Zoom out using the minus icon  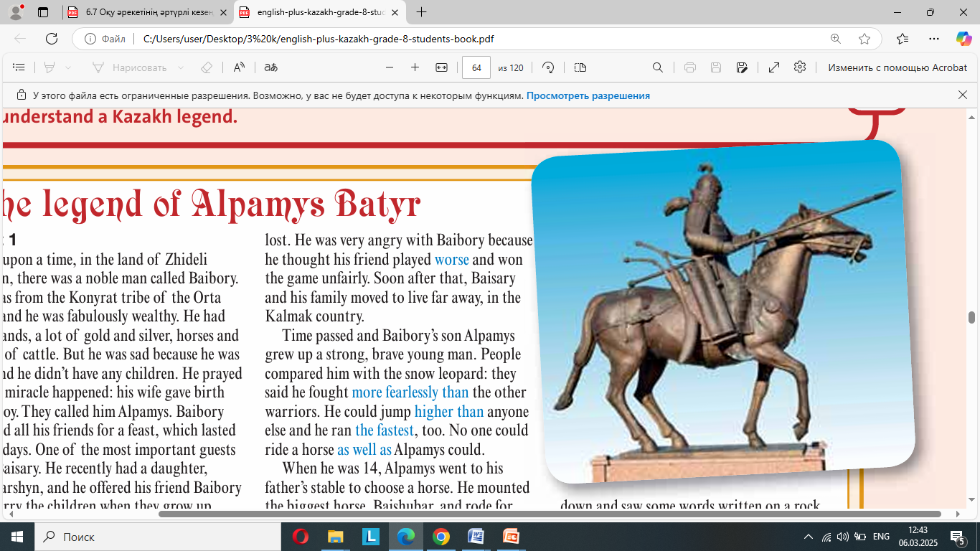tap(390, 67)
